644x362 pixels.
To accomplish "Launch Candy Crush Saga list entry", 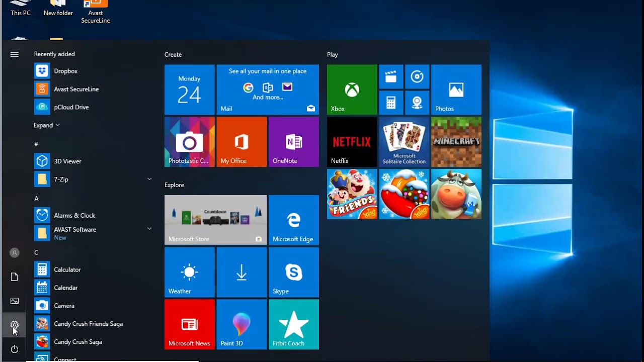I will pyautogui.click(x=93, y=342).
